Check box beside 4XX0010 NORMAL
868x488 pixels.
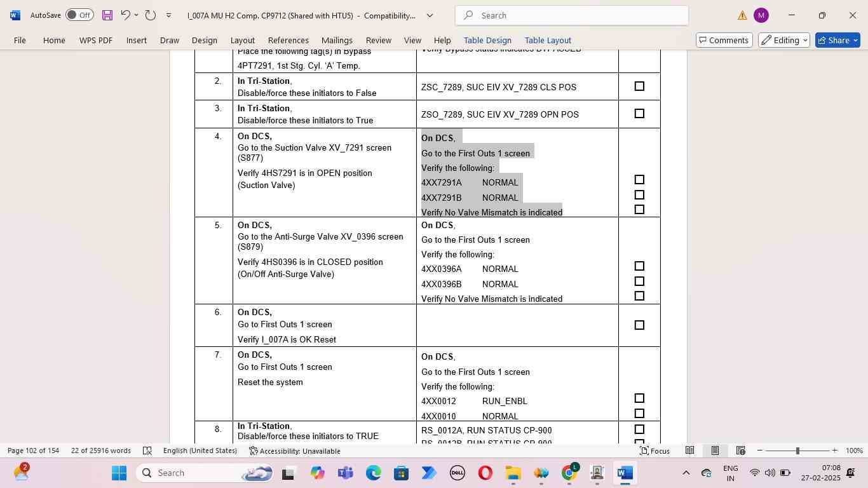tap(639, 414)
